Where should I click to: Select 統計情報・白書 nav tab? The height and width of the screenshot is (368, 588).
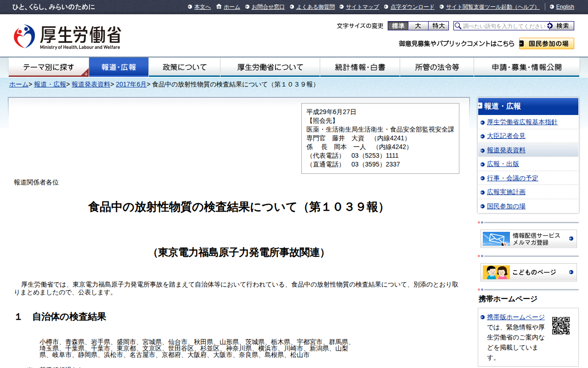(360, 67)
